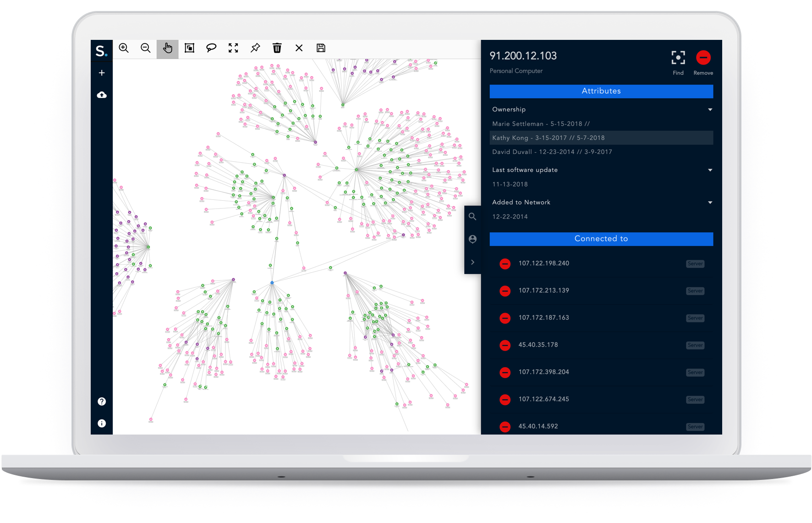Screen dimensions: 812x523
Task: Select the pan hand tool
Action: (168, 49)
